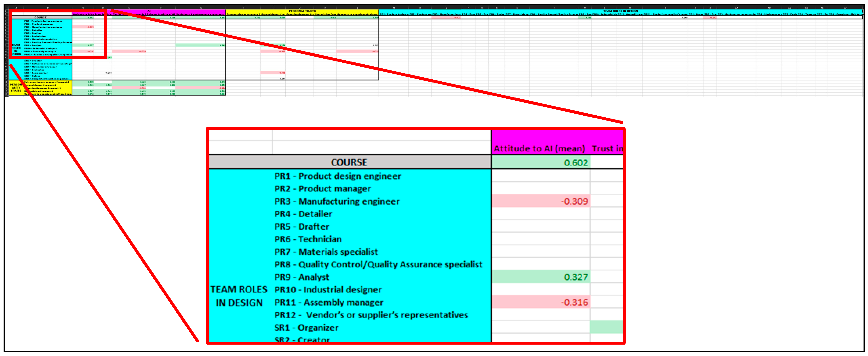Click the COURSE header cell in inset
This screenshot has height=356, width=868.
click(x=349, y=162)
